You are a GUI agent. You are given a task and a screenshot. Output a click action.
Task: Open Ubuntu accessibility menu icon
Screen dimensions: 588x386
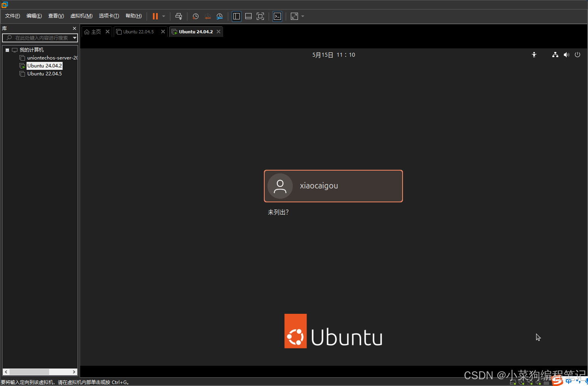click(534, 55)
